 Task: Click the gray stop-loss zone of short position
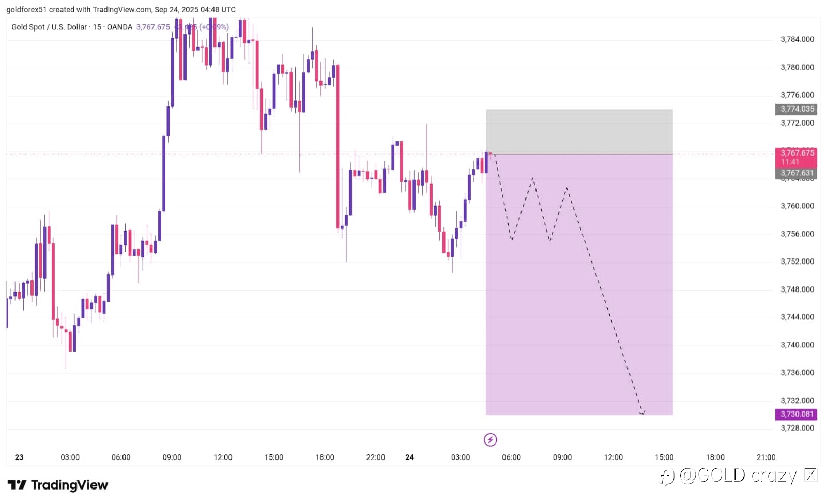579,131
